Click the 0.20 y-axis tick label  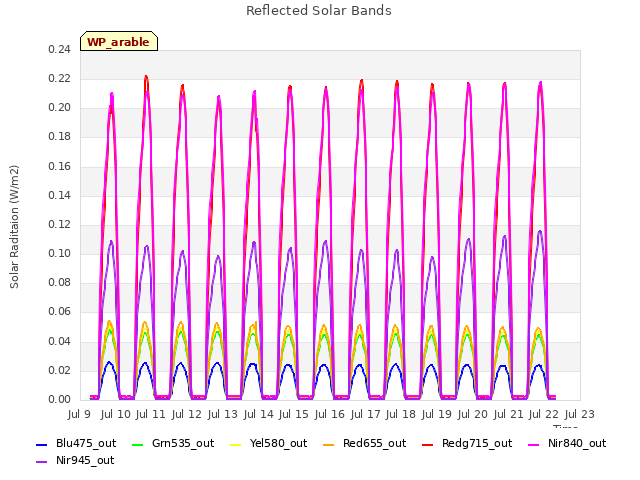tap(60, 108)
